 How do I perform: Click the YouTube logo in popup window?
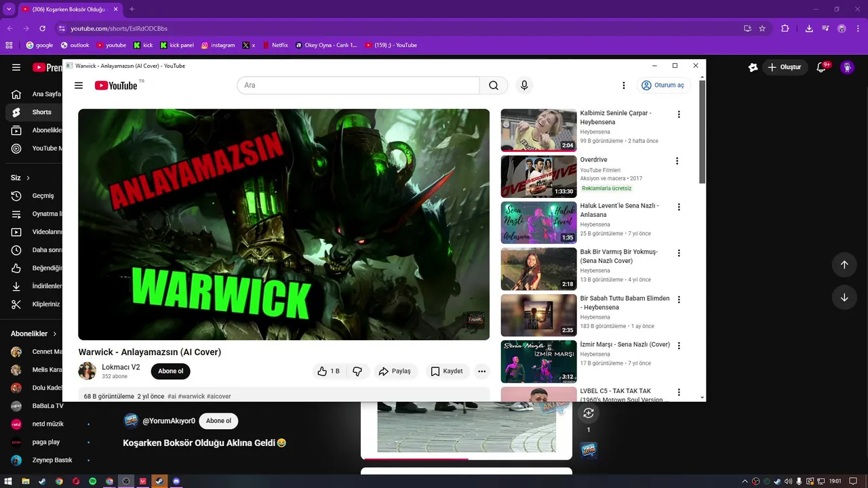pyautogui.click(x=116, y=85)
